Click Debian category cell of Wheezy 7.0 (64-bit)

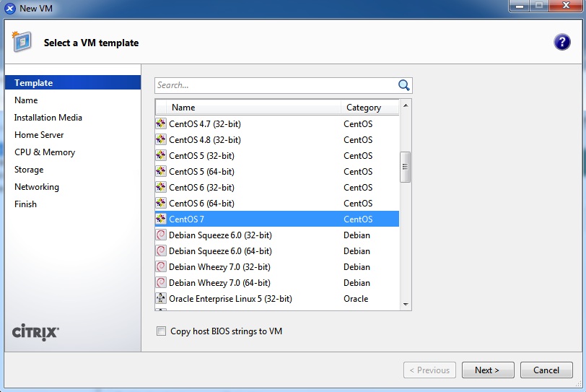coord(357,282)
